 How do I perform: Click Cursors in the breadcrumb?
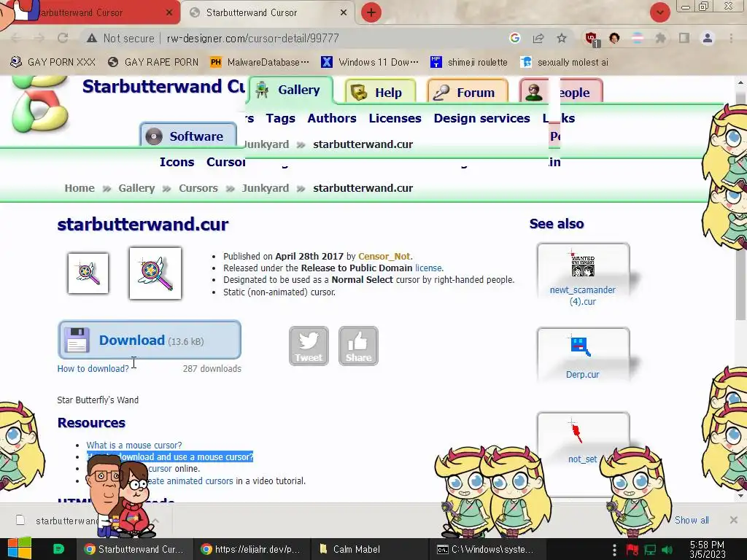(x=198, y=188)
